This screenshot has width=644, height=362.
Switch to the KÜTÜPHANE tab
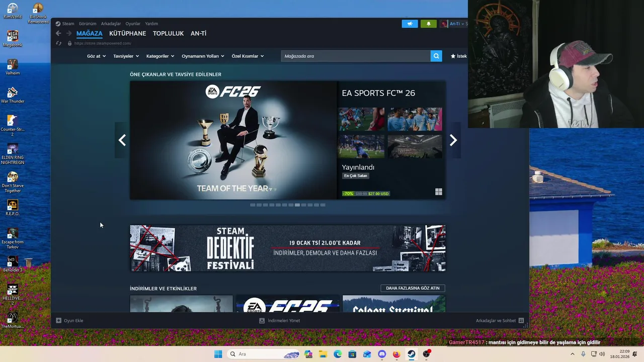127,33
